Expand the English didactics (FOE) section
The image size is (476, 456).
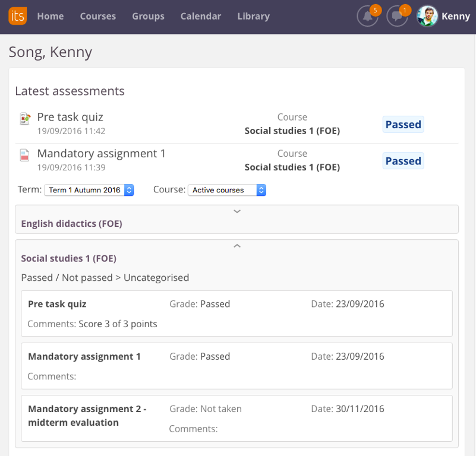coord(237,211)
